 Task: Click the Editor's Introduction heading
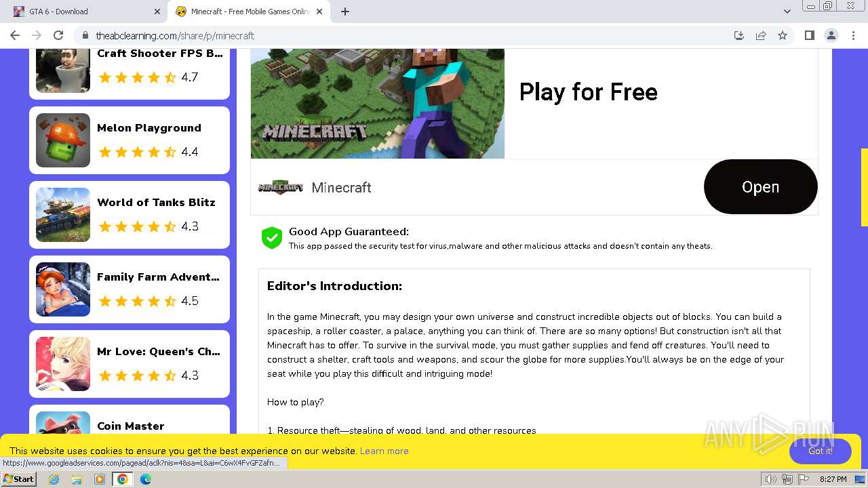tap(334, 286)
